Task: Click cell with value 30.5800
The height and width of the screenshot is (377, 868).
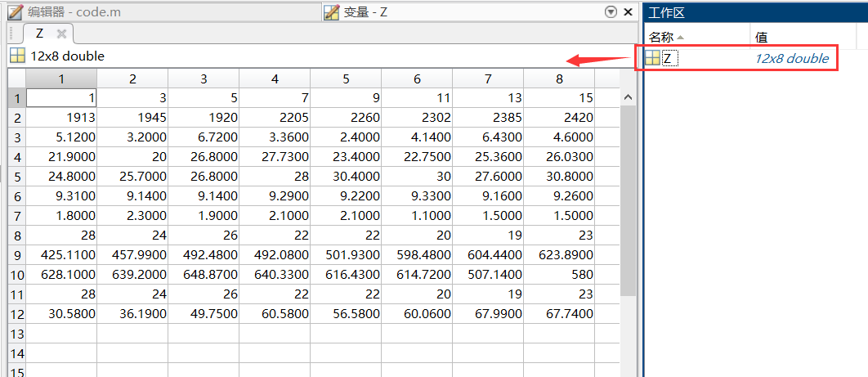Action: [61, 314]
